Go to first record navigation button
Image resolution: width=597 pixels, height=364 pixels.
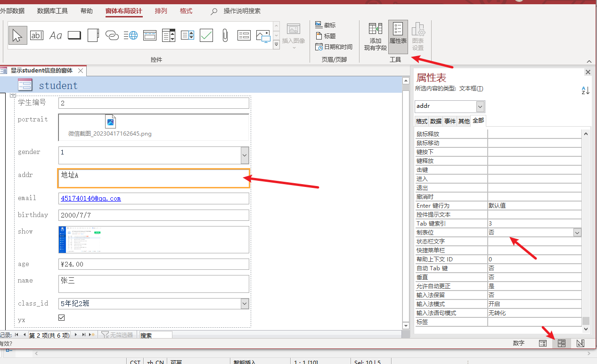coord(17,335)
